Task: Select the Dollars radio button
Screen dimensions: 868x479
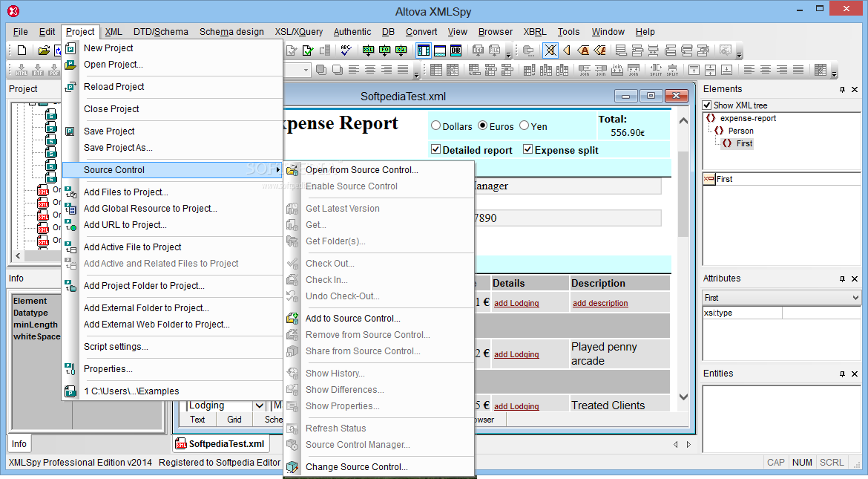Action: click(x=435, y=126)
